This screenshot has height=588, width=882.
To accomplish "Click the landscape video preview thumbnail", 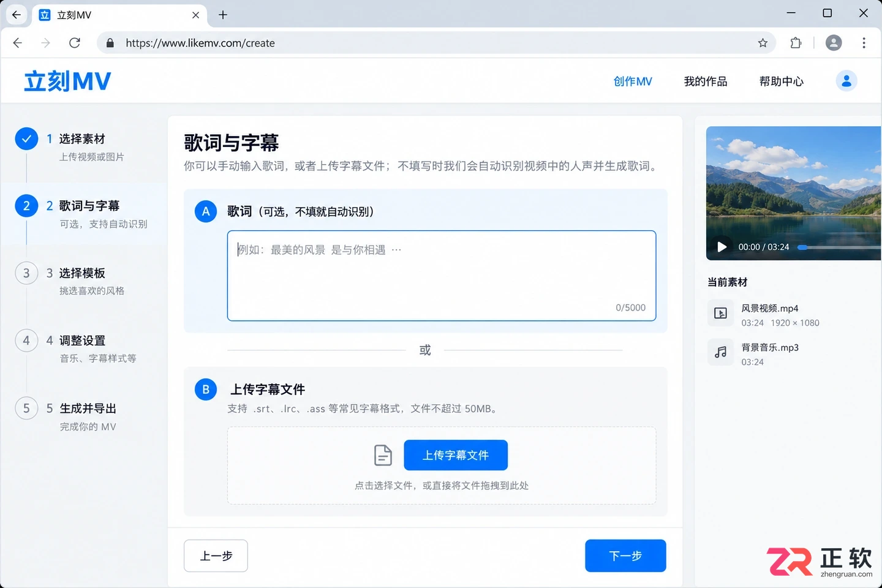I will pyautogui.click(x=794, y=193).
